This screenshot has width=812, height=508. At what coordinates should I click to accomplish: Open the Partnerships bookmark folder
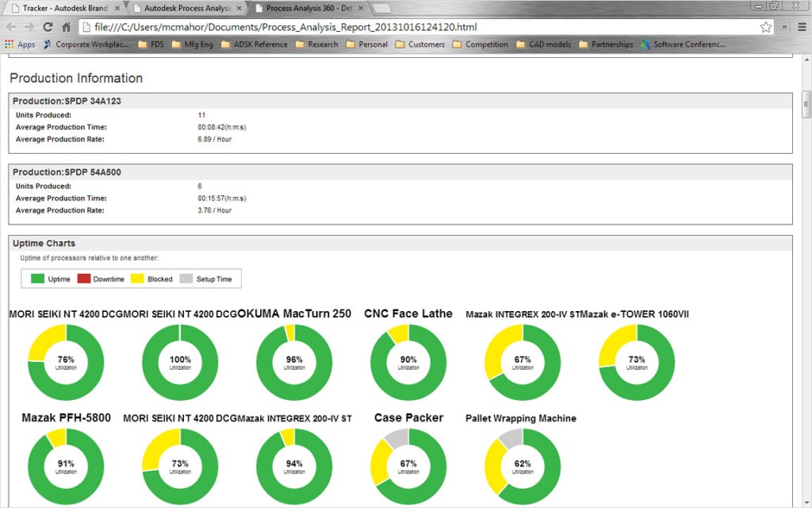click(x=606, y=44)
